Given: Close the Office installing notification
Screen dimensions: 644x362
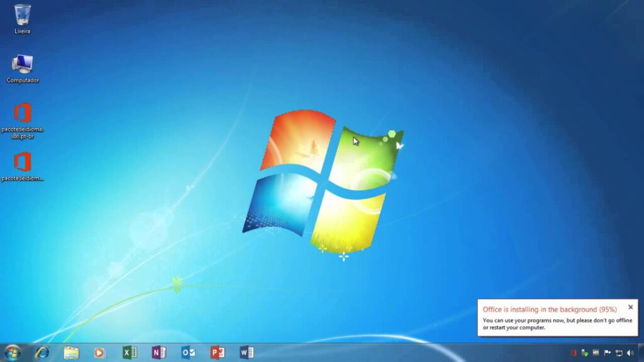Looking at the screenshot, I should coord(630,307).
